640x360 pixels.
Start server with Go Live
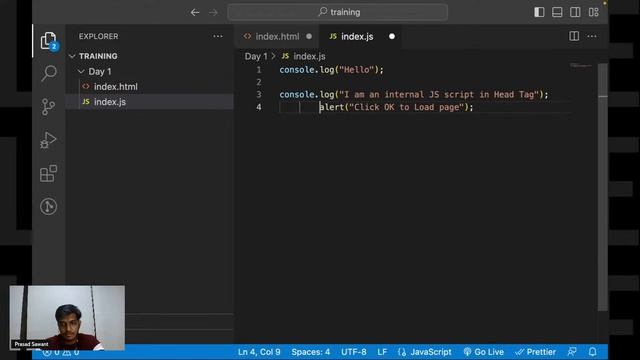pos(484,352)
